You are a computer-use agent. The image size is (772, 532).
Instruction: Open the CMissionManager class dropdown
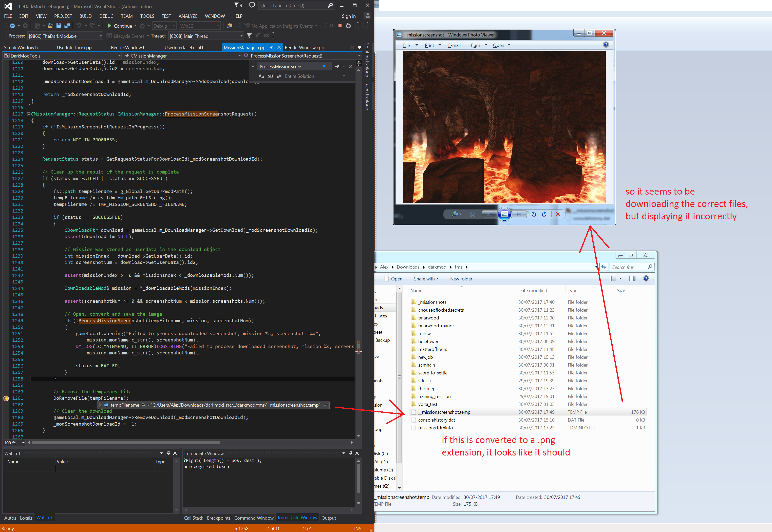[x=182, y=56]
